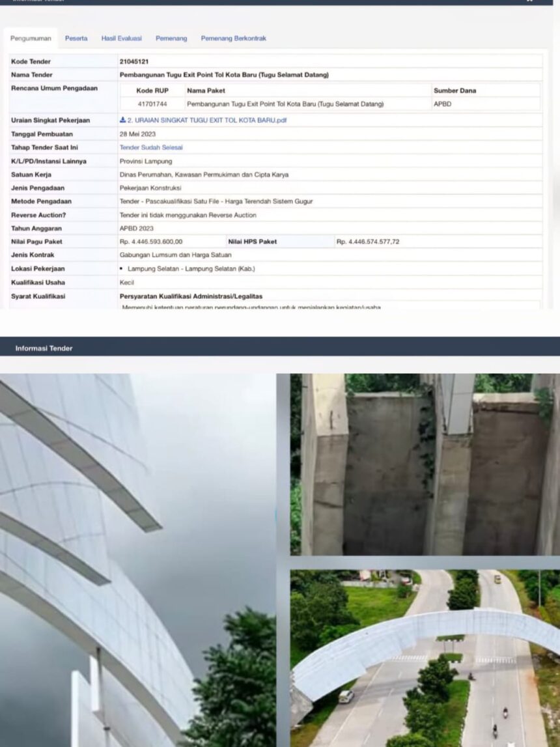
Task: Click the Sumber Dana column header
Action: 455,91
